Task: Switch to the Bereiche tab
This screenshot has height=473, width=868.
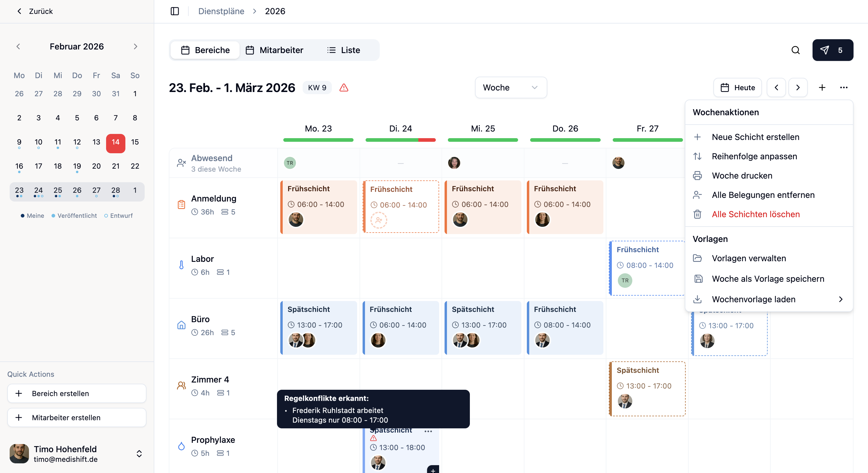Action: coord(206,50)
